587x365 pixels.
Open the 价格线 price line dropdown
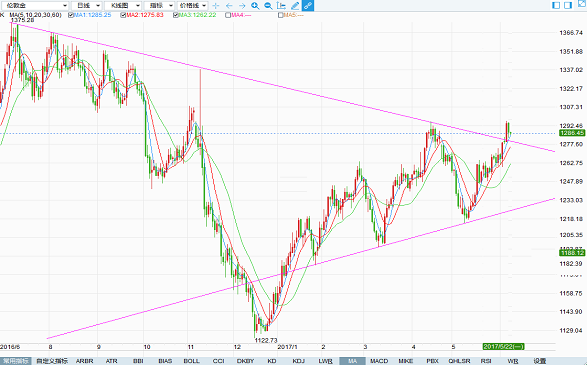tap(192, 6)
